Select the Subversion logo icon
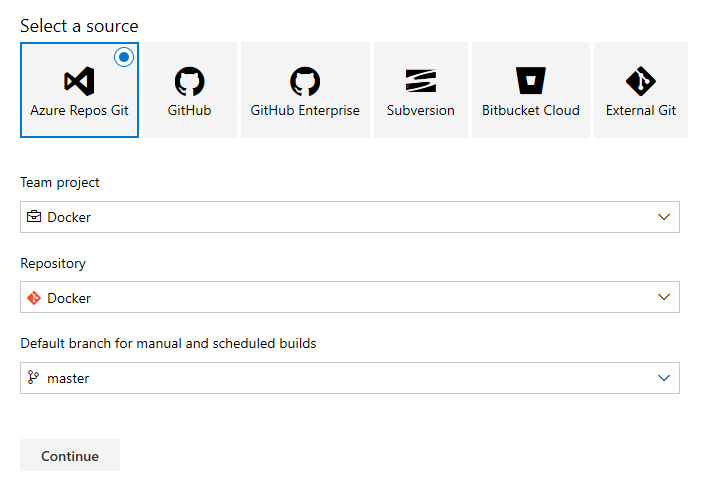This screenshot has width=715, height=495. [x=421, y=81]
